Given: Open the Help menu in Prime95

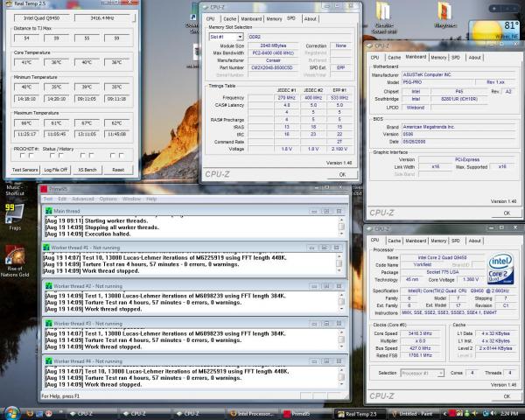Looking at the screenshot, I should [151, 199].
